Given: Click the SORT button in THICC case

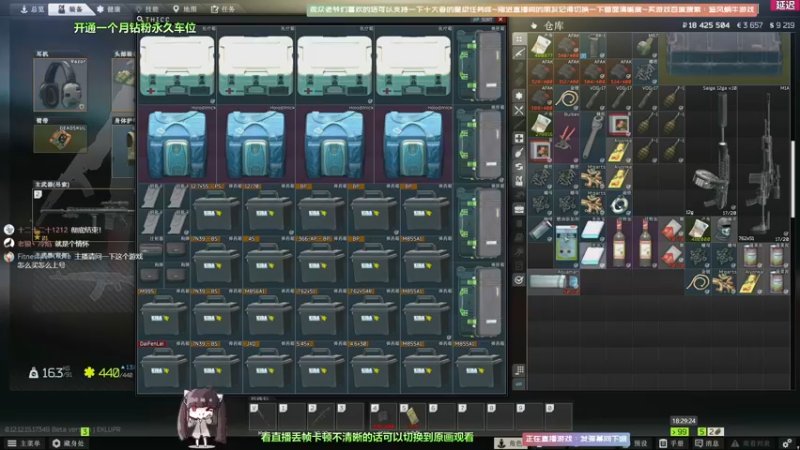Looking at the screenshot, I should pyautogui.click(x=482, y=19).
